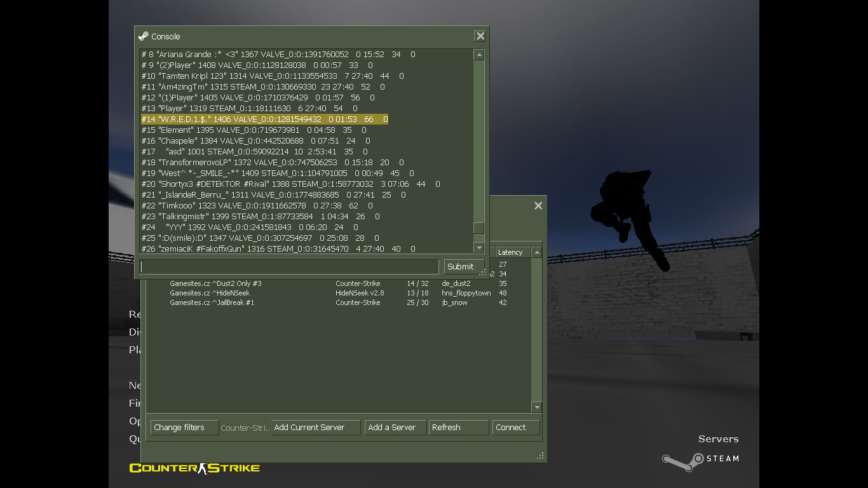
Task: Sort servers by the Latency column
Action: 512,252
